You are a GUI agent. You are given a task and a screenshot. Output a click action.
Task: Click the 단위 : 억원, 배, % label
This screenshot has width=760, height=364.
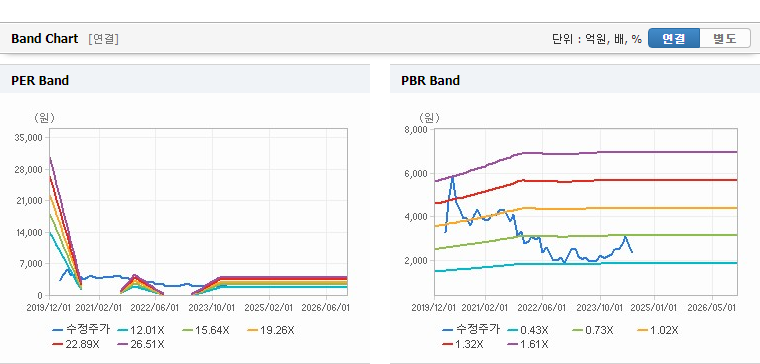[597, 39]
